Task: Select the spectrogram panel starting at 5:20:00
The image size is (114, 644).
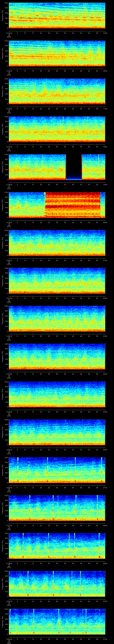Action: tap(57, 243)
